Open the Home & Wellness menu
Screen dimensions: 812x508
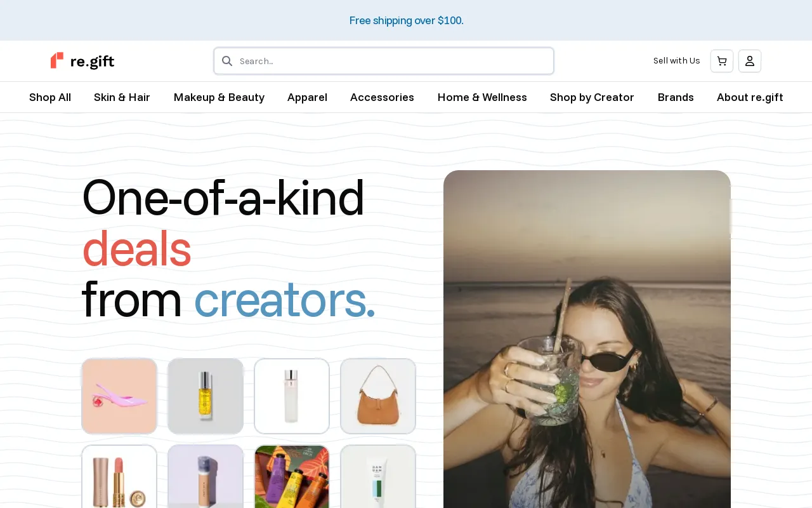[482, 97]
